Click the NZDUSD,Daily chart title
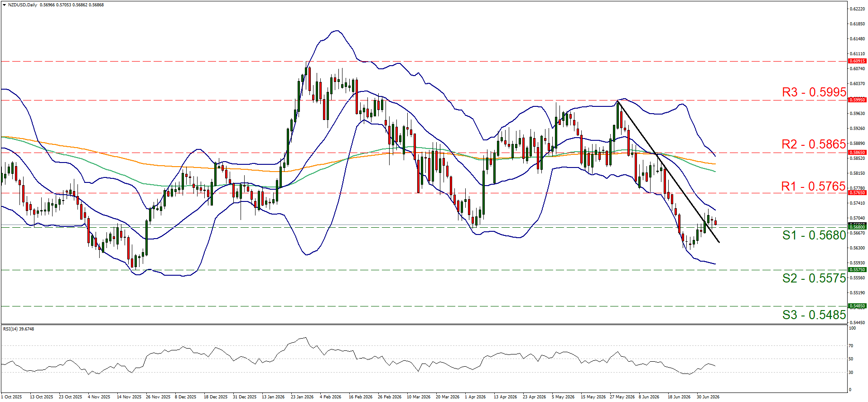 (23, 5)
